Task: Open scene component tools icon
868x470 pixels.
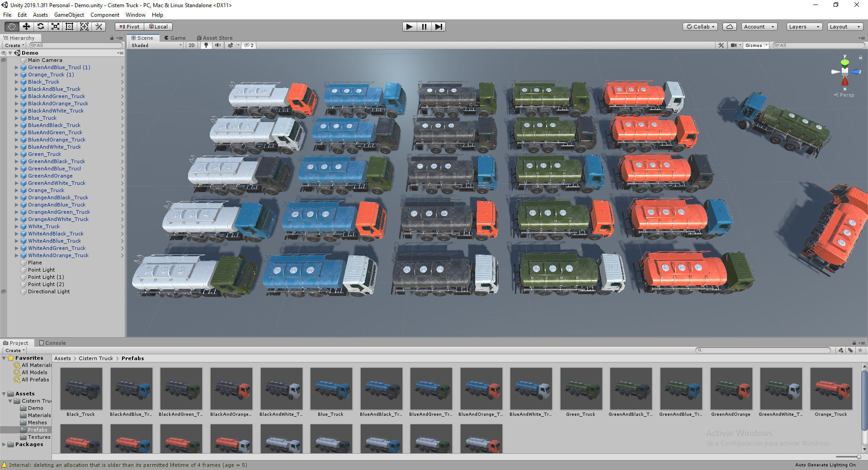Action: (x=721, y=45)
